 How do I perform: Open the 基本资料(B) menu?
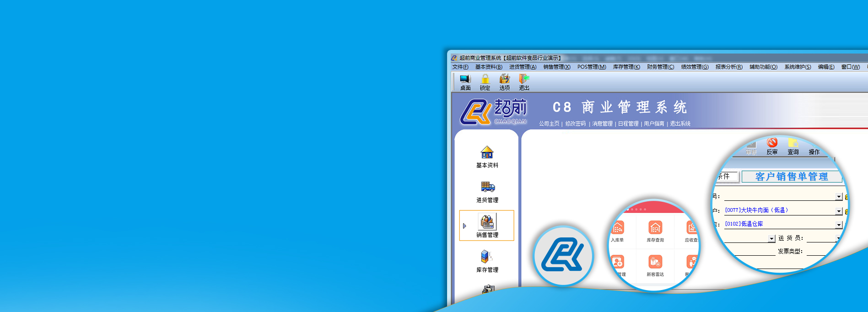pyautogui.click(x=489, y=67)
